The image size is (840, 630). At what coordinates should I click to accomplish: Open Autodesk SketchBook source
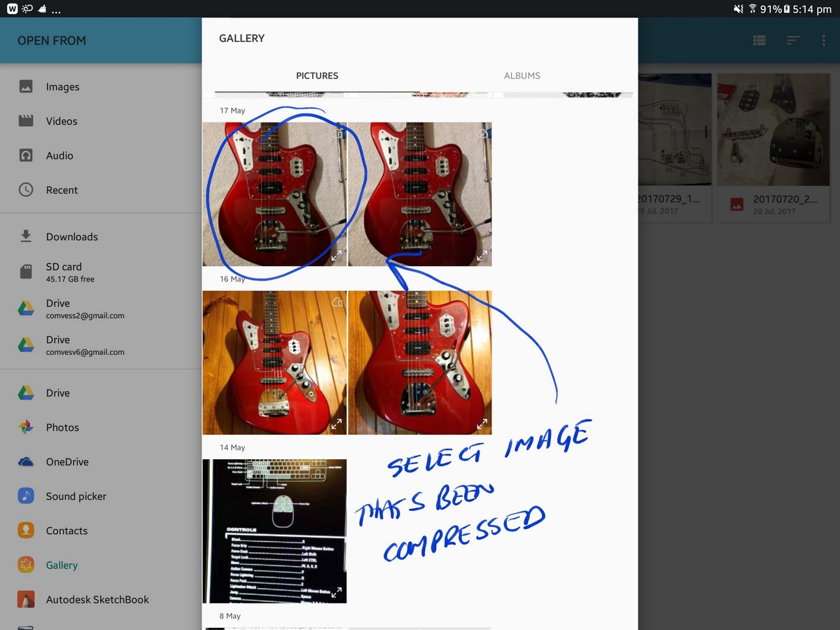pyautogui.click(x=97, y=599)
